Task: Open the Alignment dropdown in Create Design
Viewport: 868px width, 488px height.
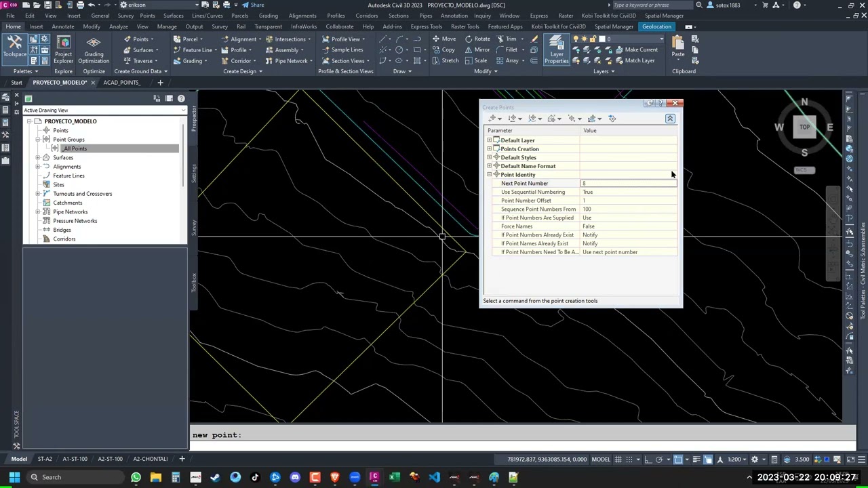Action: [243, 39]
